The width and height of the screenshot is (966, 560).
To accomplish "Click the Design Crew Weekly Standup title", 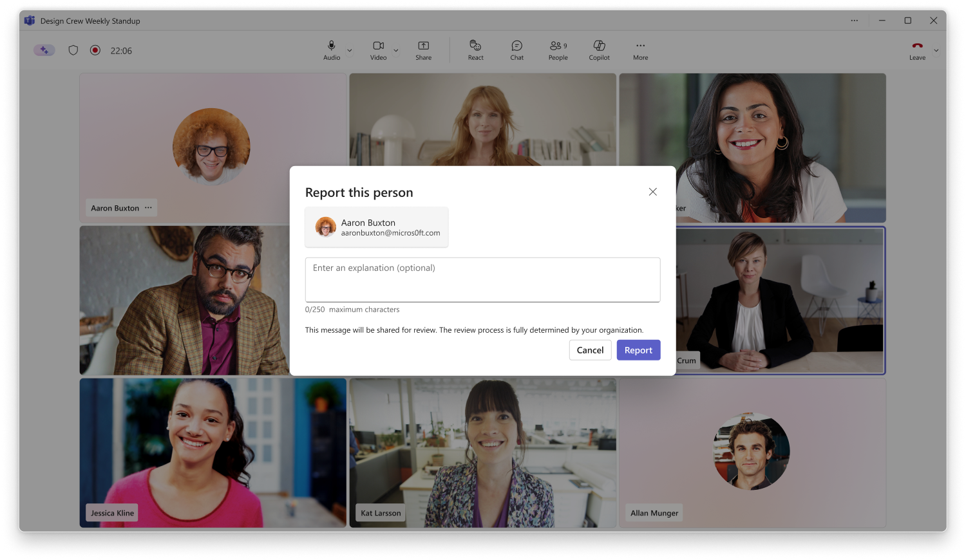I will click(x=90, y=21).
